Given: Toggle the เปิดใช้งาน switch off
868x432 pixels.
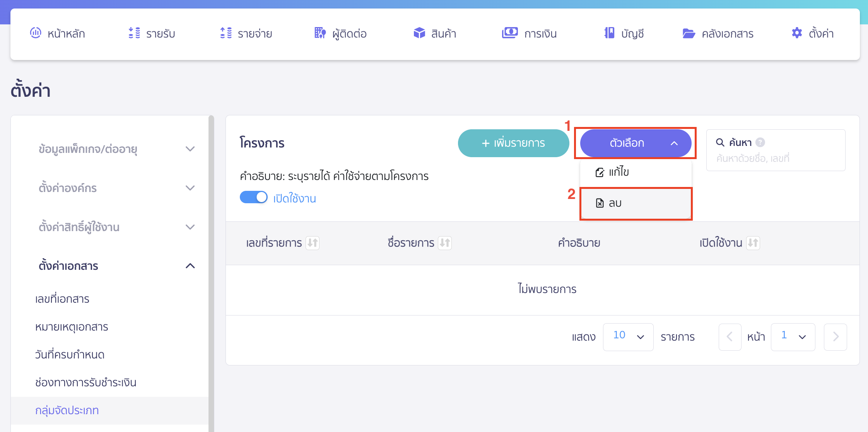Looking at the screenshot, I should point(254,197).
